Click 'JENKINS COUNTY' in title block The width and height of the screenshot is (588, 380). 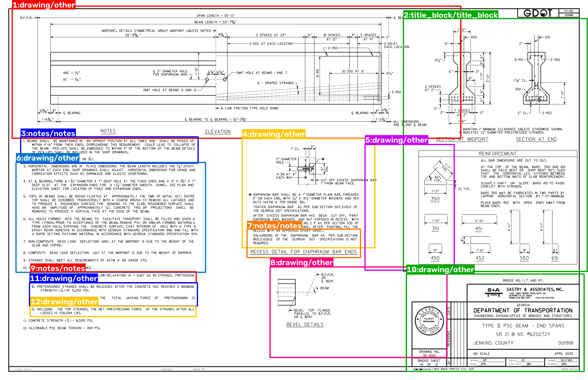tap(493, 343)
